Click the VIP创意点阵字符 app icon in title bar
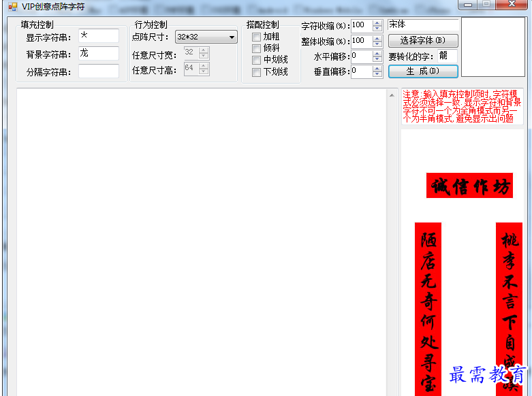Image resolution: width=532 pixels, height=396 pixels. [x=12, y=6]
